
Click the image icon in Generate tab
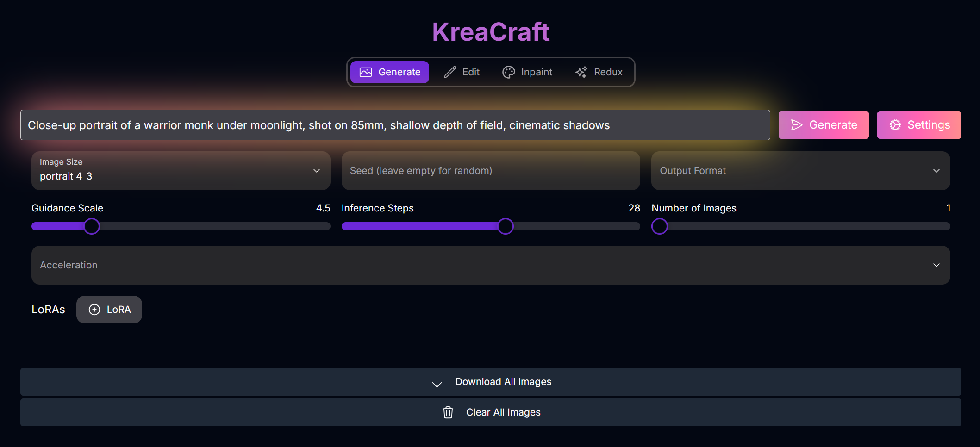366,72
